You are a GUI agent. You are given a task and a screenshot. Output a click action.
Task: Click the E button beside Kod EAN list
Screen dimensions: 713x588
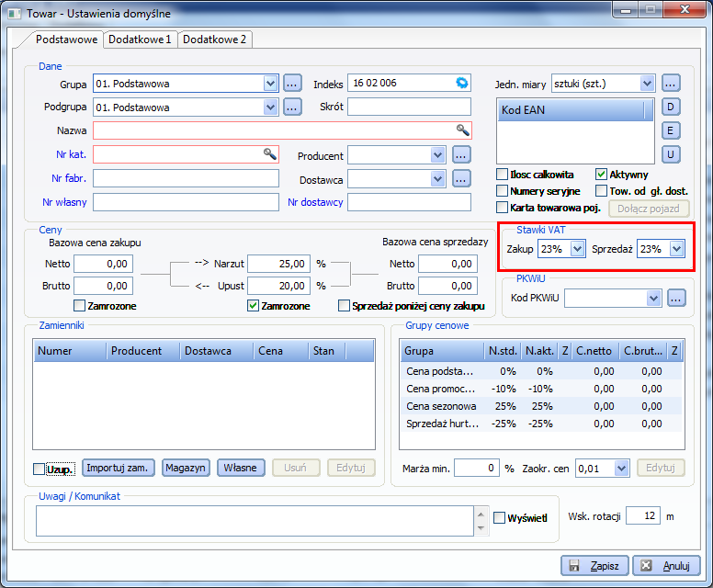[670, 131]
